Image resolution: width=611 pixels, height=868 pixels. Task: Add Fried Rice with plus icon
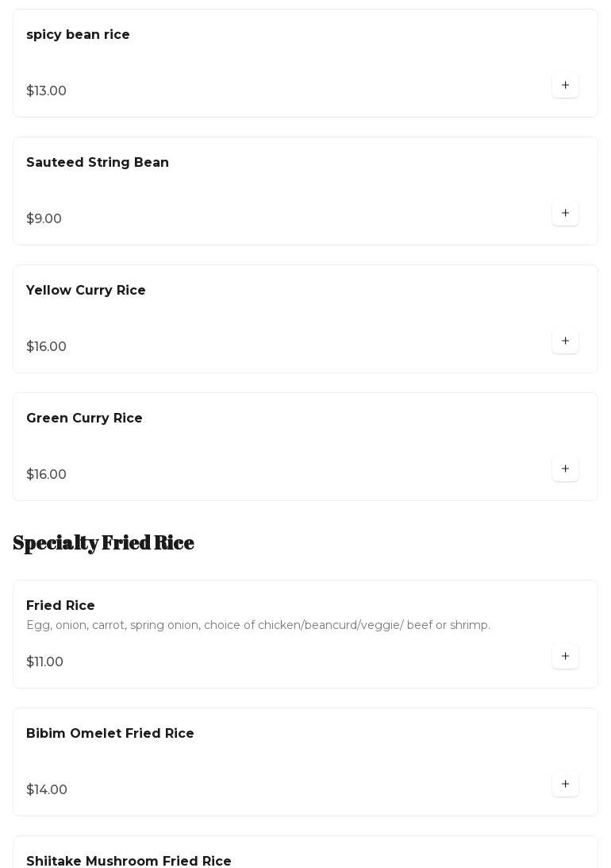coord(565,656)
